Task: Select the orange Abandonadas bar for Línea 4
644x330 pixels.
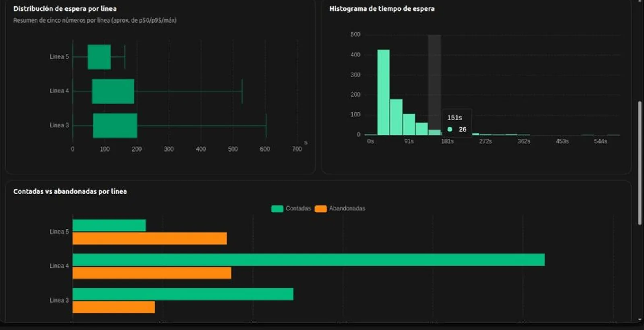Action: click(152, 273)
